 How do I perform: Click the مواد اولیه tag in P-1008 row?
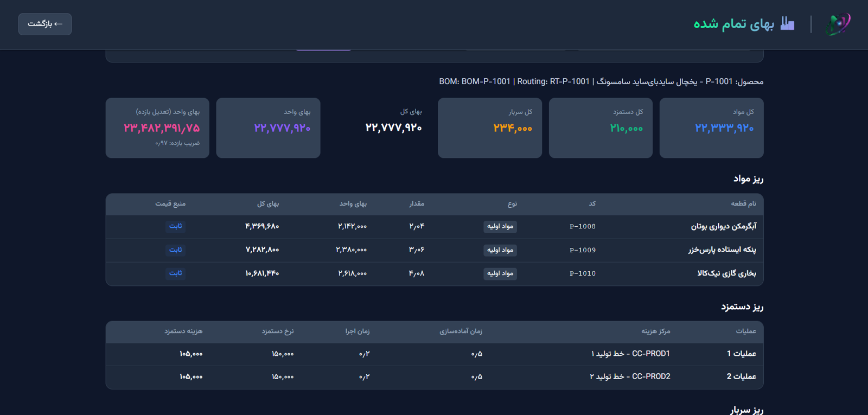500,227
